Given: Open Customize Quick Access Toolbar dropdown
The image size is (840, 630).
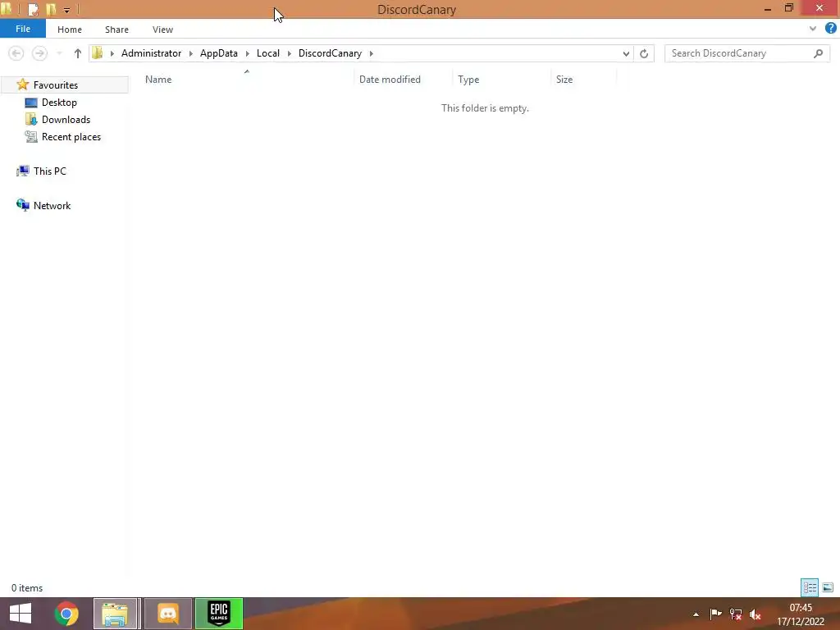Looking at the screenshot, I should tap(67, 10).
